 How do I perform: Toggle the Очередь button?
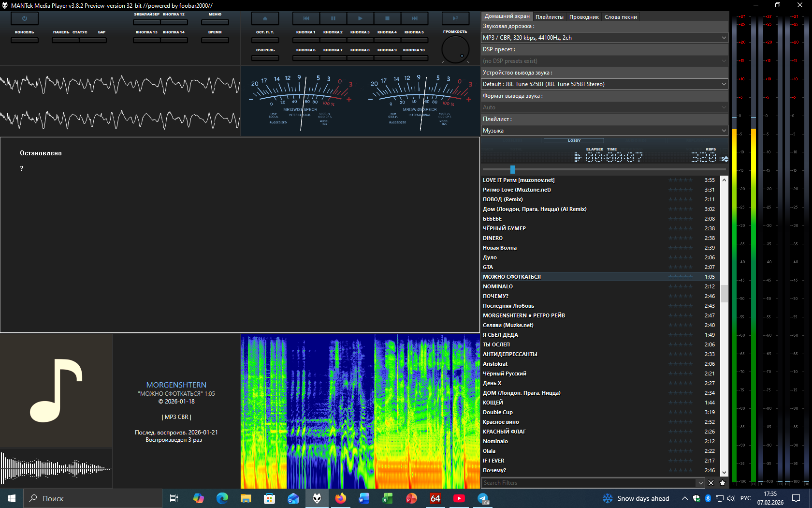(x=265, y=58)
